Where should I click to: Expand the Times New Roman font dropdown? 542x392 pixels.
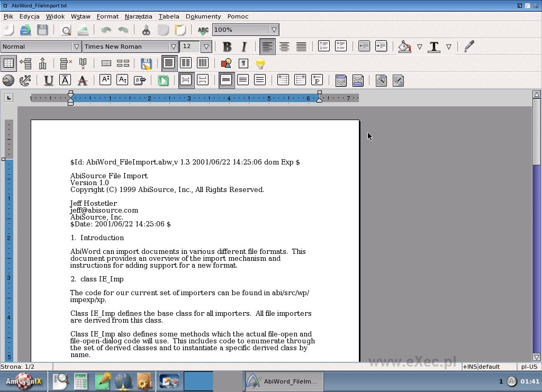pos(173,47)
